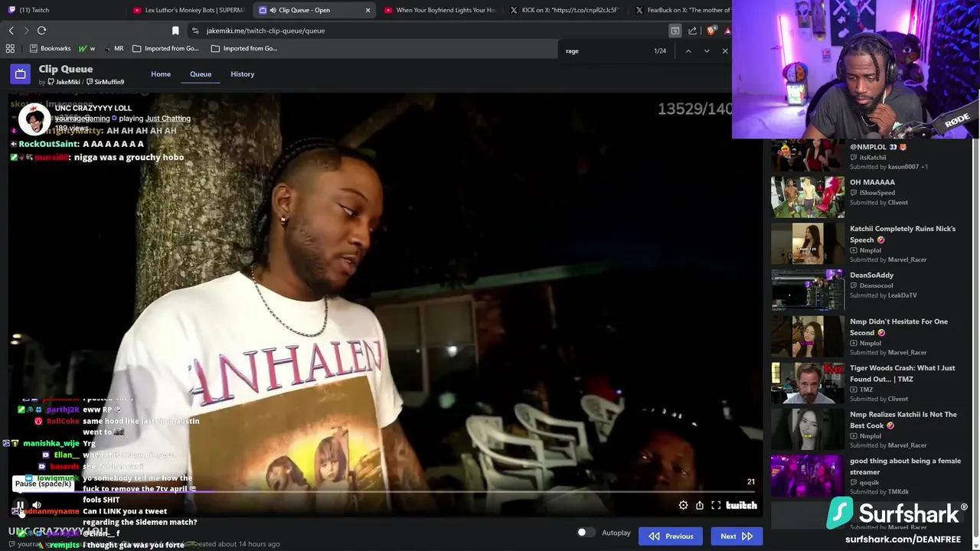
Task: Go back using browser back arrow
Action: point(11,31)
